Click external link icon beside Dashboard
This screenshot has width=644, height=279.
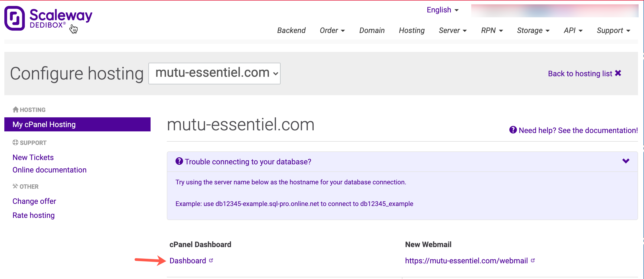click(x=211, y=260)
